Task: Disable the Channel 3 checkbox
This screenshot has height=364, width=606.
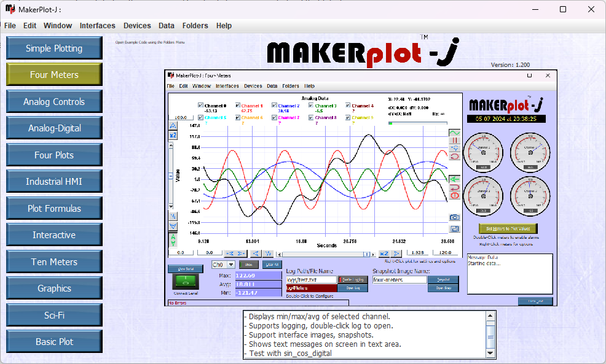Action: tap(311, 106)
